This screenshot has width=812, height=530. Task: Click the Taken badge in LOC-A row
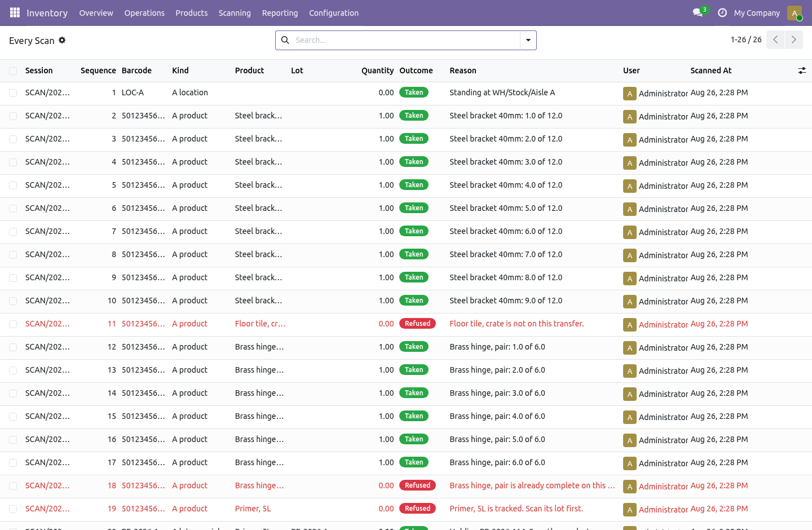[x=414, y=92]
